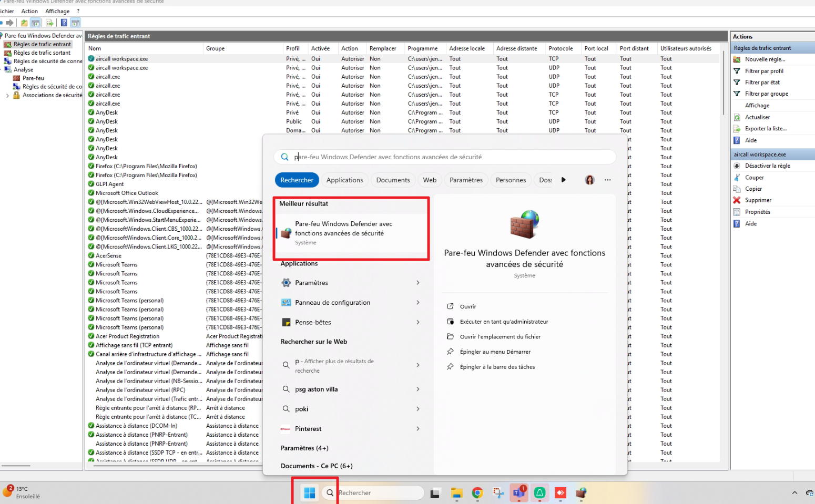Image resolution: width=815 pixels, height=504 pixels.
Task: Select Règles de trafic entrant in the tree
Action: click(42, 44)
